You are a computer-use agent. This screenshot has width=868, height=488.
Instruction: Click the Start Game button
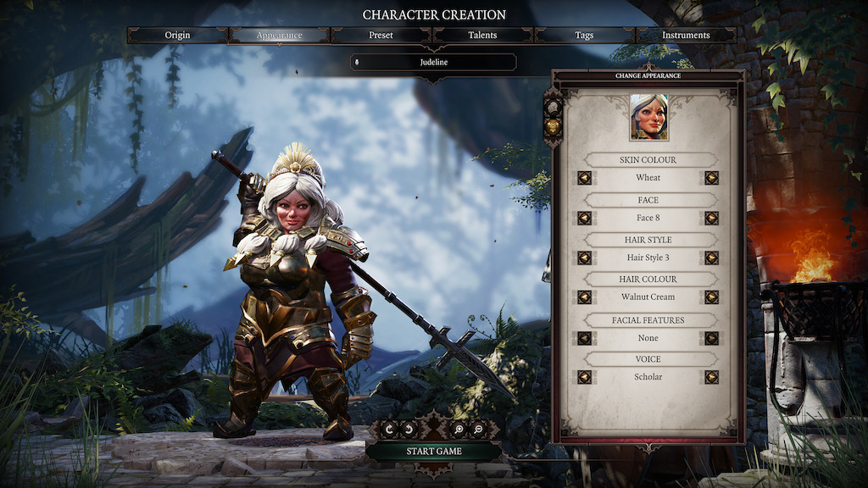(x=434, y=451)
